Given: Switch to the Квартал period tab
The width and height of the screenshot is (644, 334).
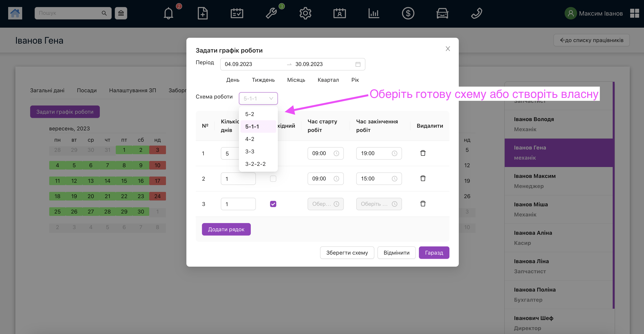Looking at the screenshot, I should coord(328,80).
